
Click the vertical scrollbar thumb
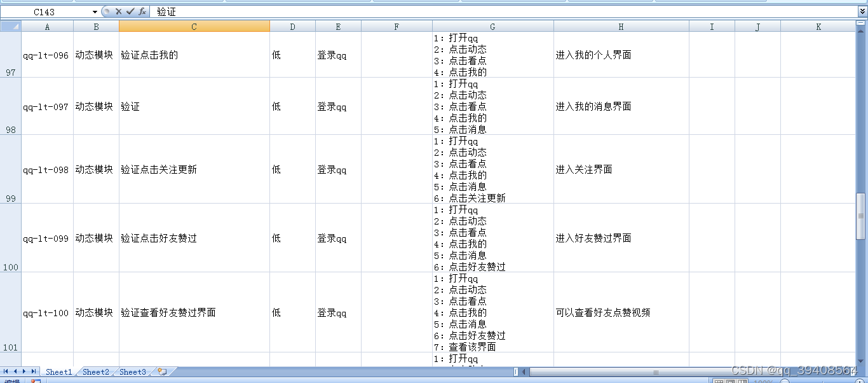(862, 216)
